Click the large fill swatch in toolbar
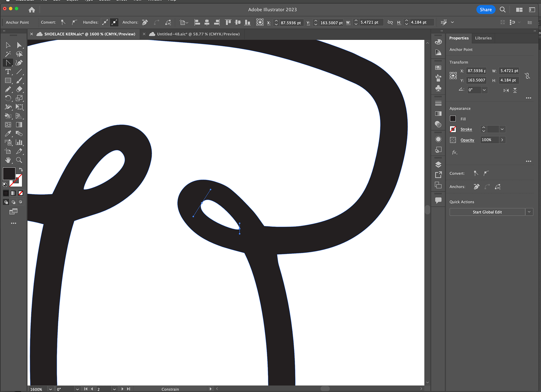 [9, 174]
